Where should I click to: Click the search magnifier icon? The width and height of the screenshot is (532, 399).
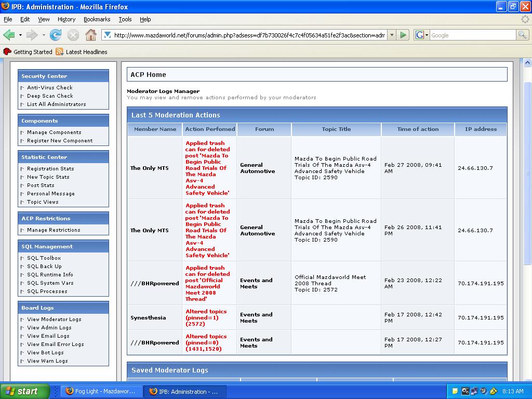[x=522, y=35]
